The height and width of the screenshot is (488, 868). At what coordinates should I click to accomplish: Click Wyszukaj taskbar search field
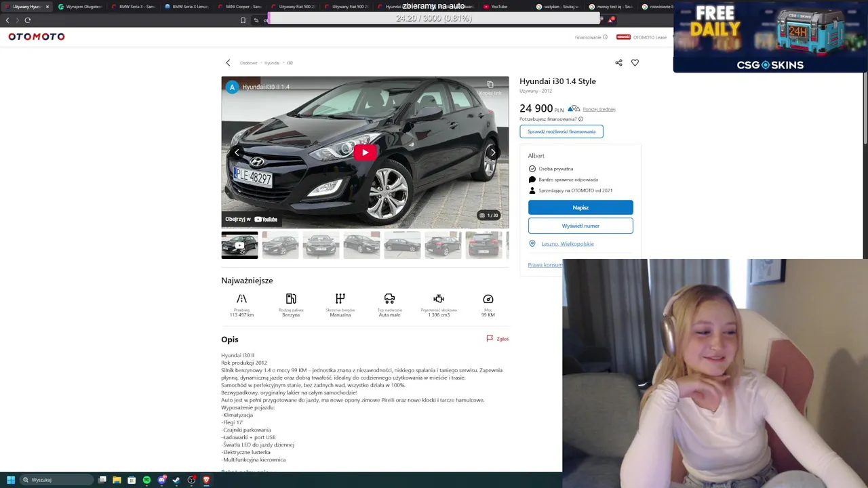point(58,480)
